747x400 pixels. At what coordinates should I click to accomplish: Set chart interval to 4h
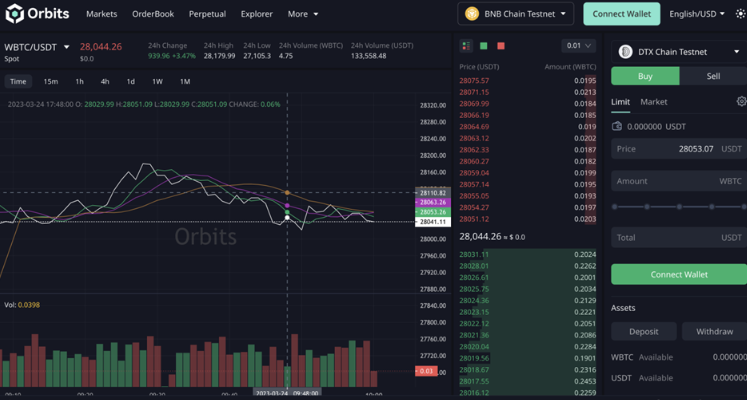point(105,81)
